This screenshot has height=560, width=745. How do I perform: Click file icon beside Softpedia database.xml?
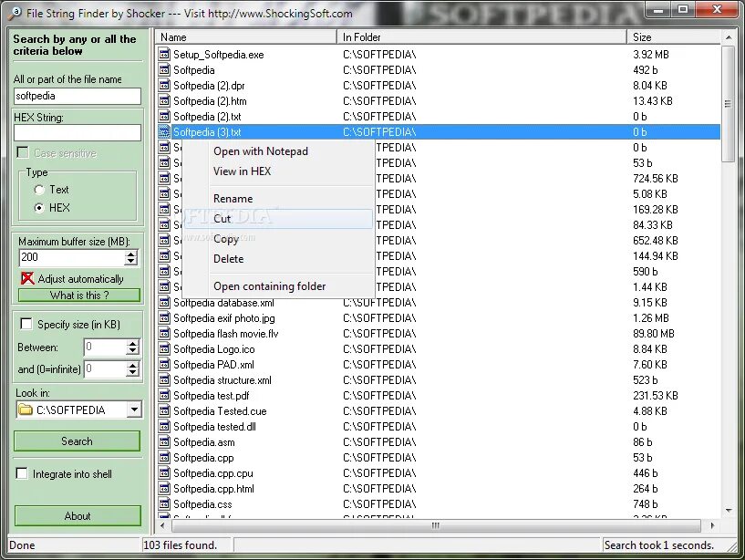(164, 303)
